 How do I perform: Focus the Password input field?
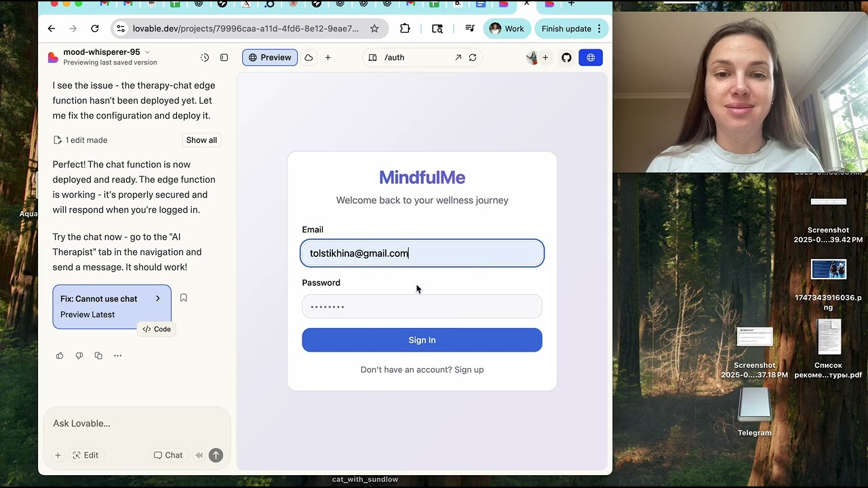pos(422,306)
